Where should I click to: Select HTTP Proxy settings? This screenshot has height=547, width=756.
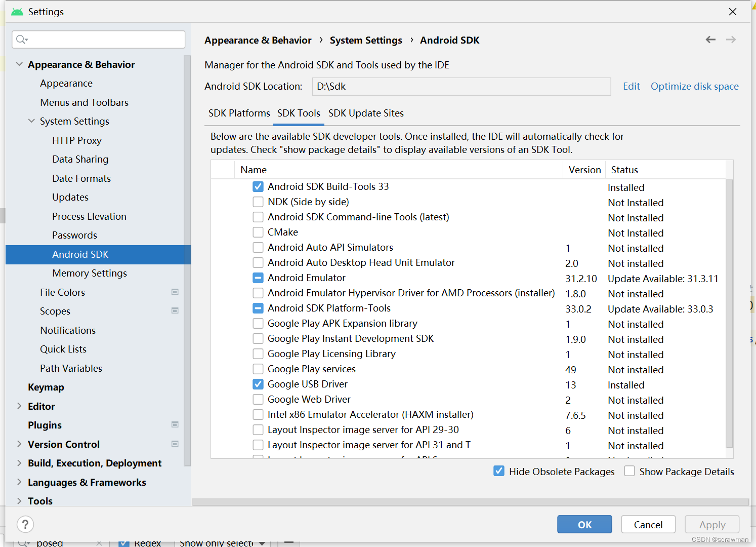pos(77,140)
